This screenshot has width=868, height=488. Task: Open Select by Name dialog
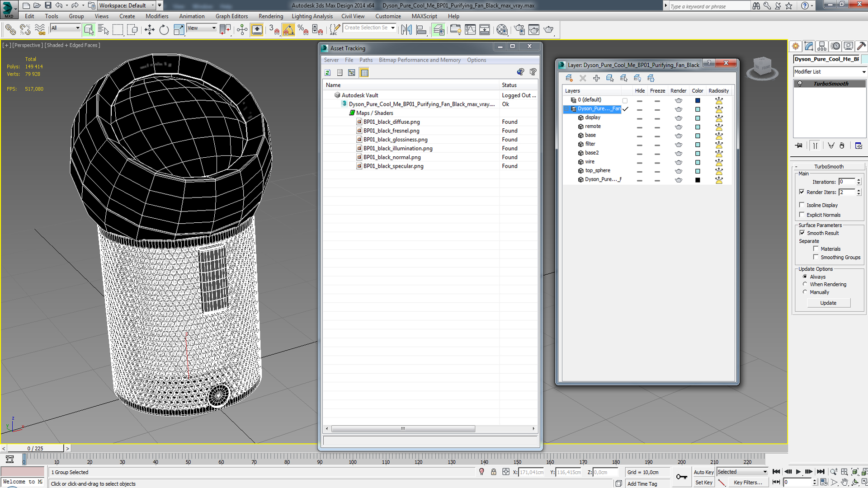[103, 30]
